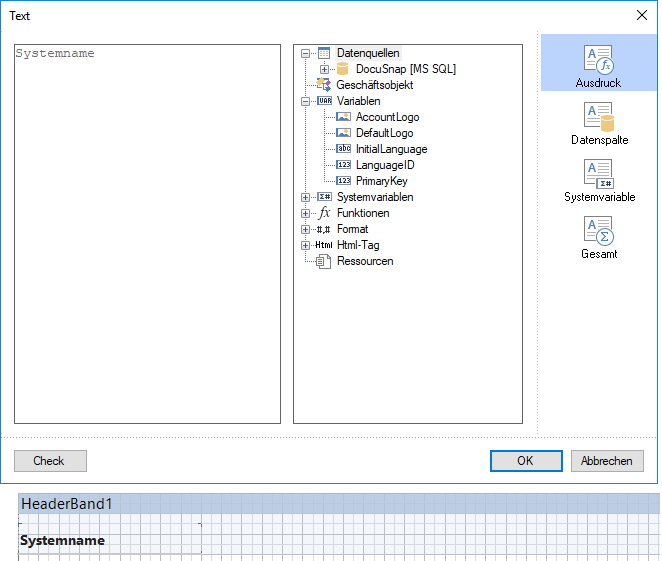Image resolution: width=662 pixels, height=561 pixels.
Task: Click Abbrechen to cancel
Action: pos(607,461)
